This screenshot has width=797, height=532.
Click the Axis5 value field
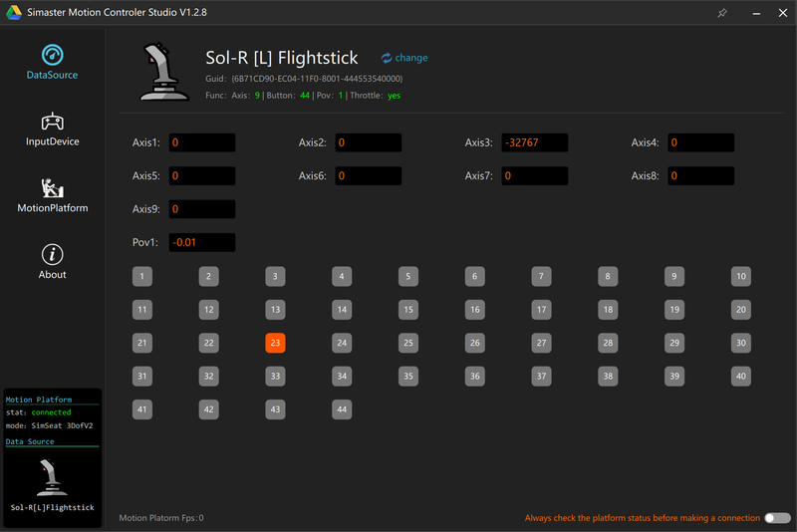(202, 175)
